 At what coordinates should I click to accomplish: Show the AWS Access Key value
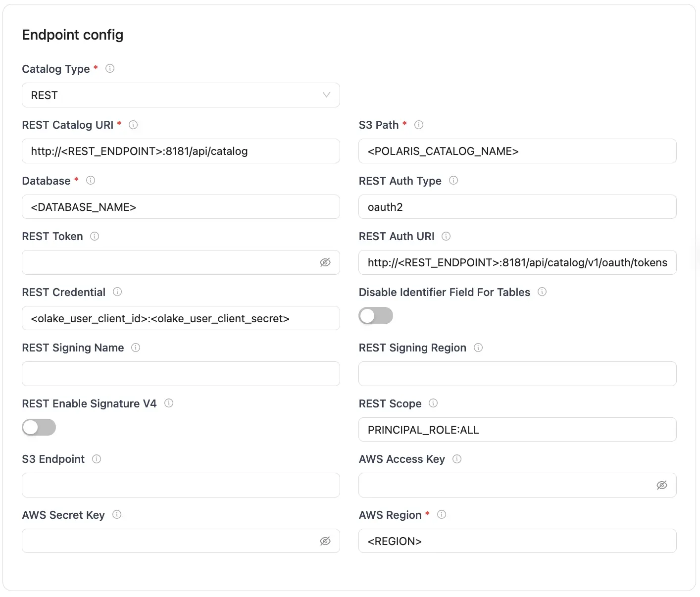[x=662, y=485]
